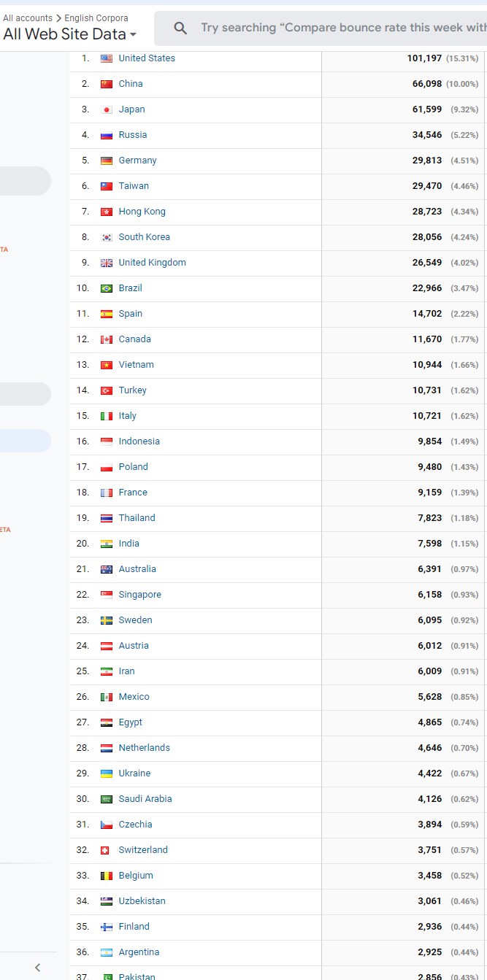Select the value 22,966 in Brazil row
This screenshot has height=980, width=487.
[427, 288]
